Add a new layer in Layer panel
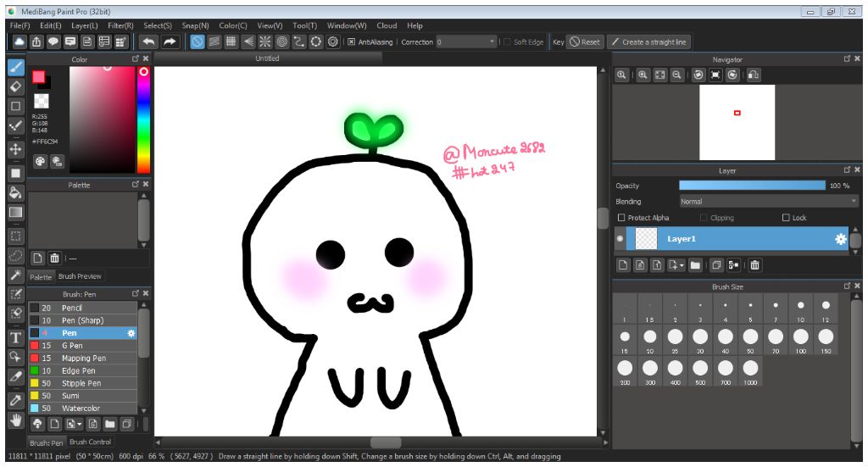 623,265
